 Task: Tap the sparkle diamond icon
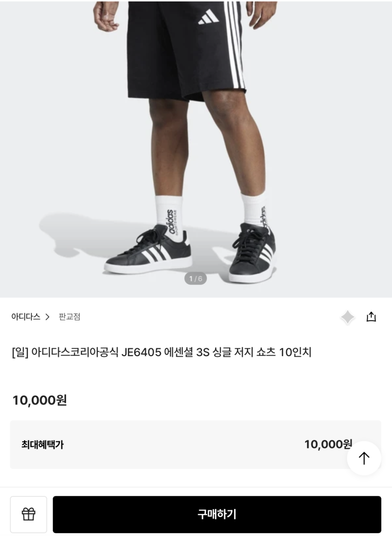348,317
